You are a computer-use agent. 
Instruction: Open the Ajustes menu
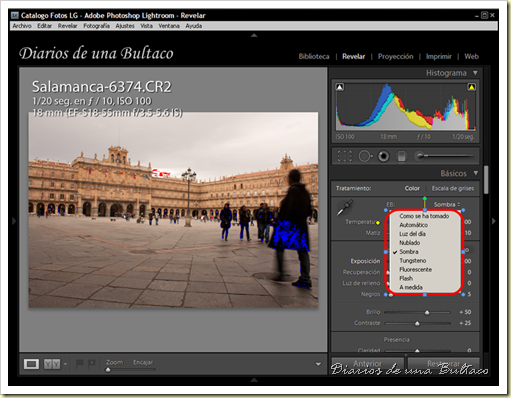pos(125,26)
